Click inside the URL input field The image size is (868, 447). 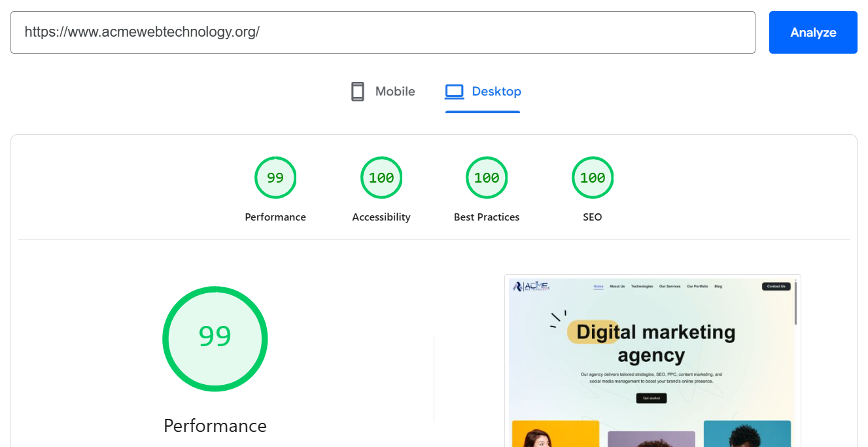(x=383, y=32)
